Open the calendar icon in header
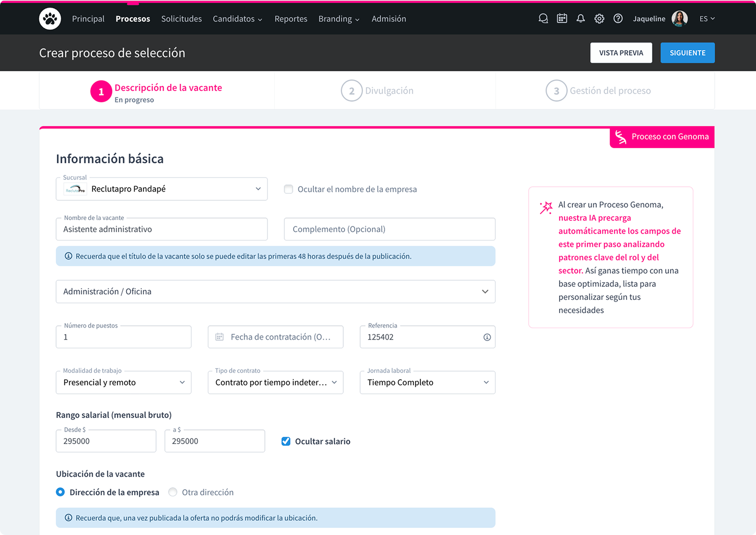Viewport: 756px width, 535px height. (562, 19)
